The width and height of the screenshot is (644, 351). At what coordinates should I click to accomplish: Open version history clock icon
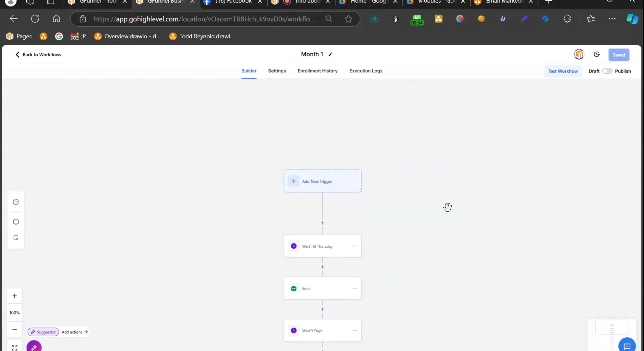point(597,55)
